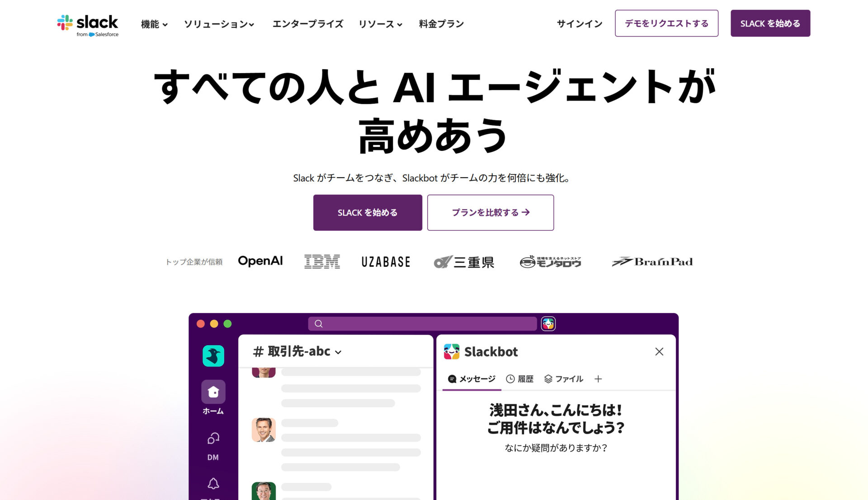Click the magnifier icon in the mockup search bar
The image size is (868, 500).
click(319, 324)
